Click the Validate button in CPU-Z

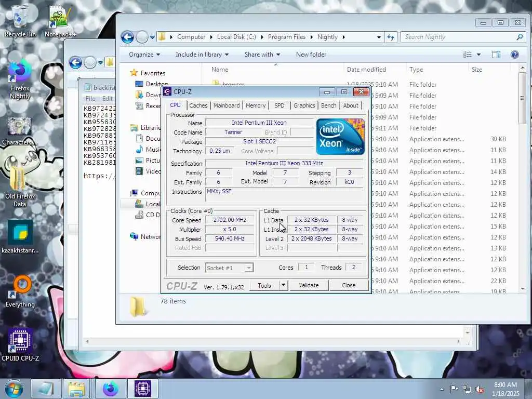click(309, 285)
